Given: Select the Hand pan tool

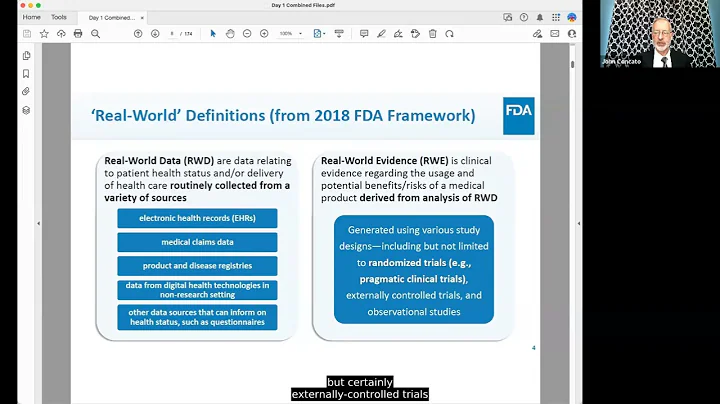Looking at the screenshot, I should tap(230, 34).
